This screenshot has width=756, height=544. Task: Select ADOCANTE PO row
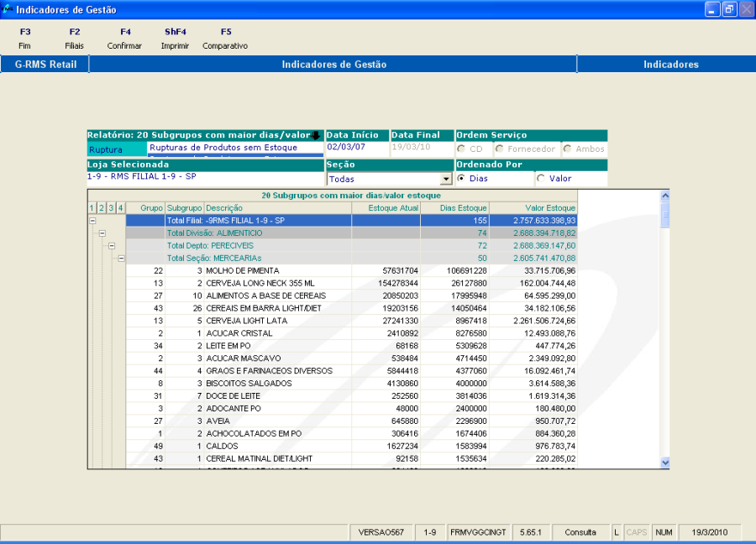[x=351, y=409]
